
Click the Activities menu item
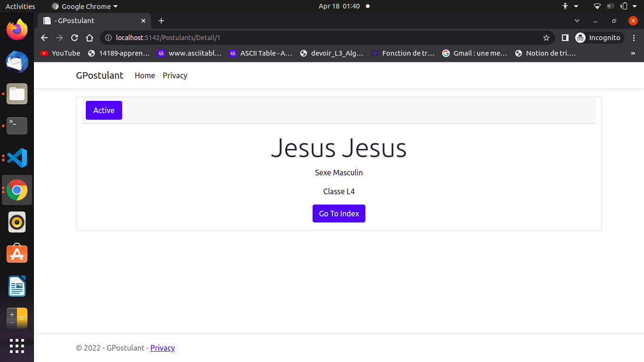click(19, 6)
